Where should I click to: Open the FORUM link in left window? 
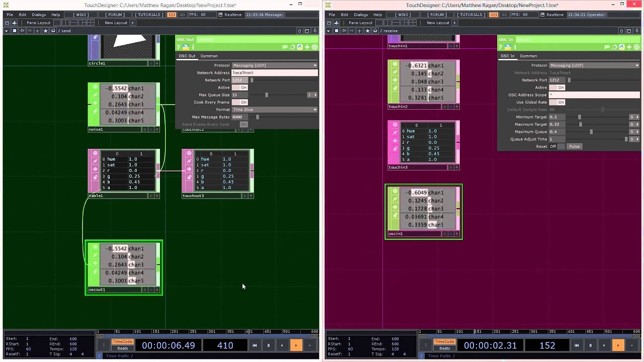coord(114,15)
